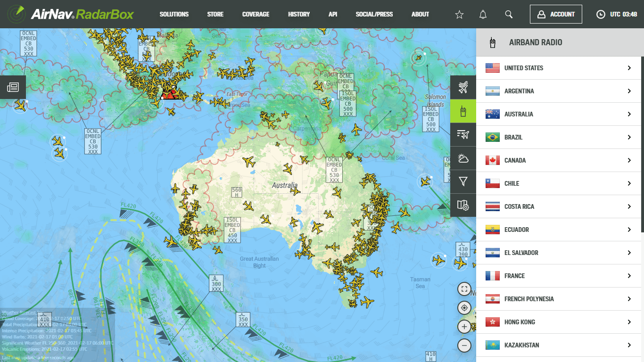
Task: Click the Tasman Sea map label
Action: click(420, 283)
